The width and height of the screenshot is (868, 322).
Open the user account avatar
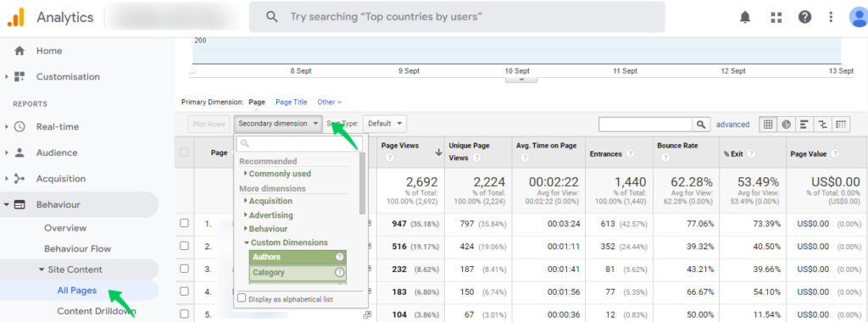pyautogui.click(x=859, y=17)
